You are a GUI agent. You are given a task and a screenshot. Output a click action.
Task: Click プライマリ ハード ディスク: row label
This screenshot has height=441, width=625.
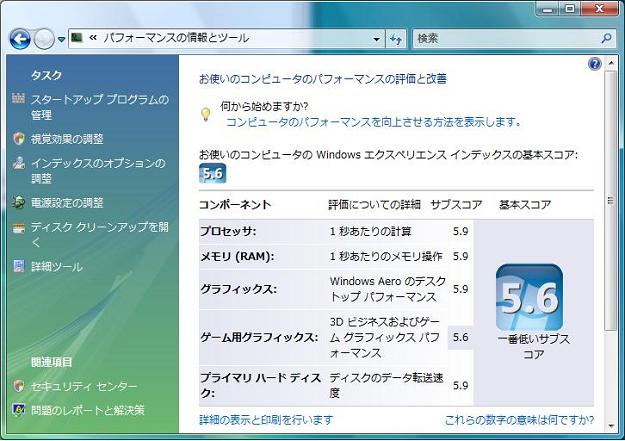[260, 385]
